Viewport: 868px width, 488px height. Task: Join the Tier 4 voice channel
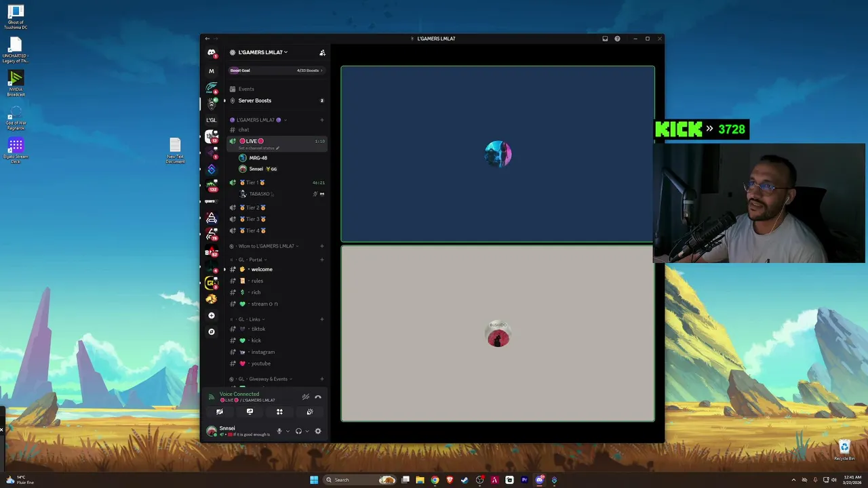[x=277, y=230]
